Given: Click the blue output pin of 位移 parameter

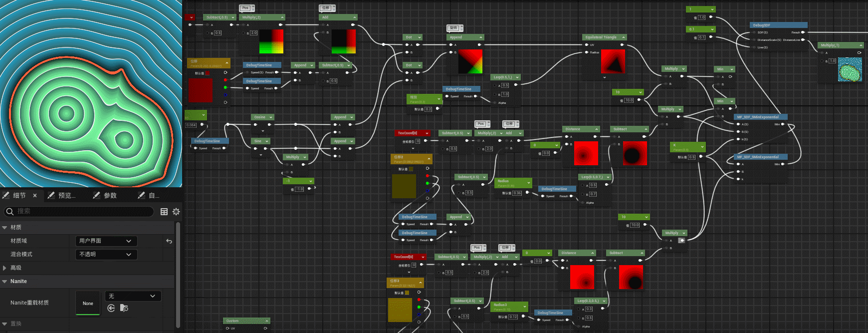Looking at the screenshot, I should tap(225, 95).
